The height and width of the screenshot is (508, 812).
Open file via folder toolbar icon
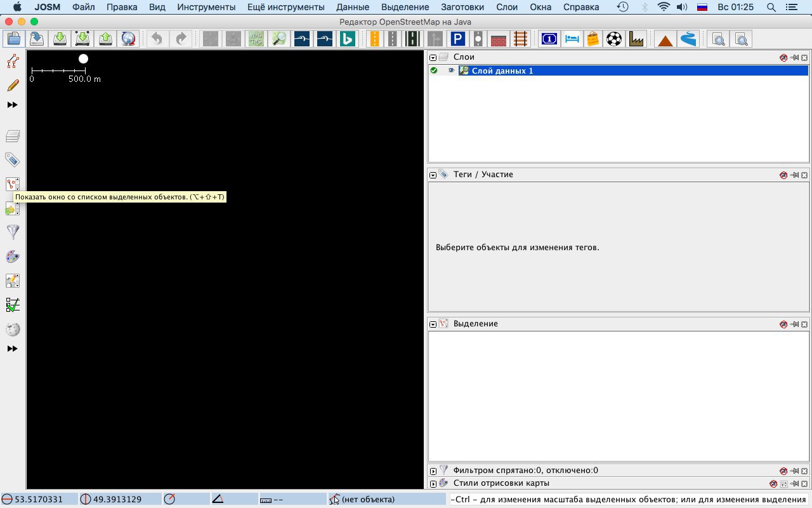pyautogui.click(x=13, y=39)
